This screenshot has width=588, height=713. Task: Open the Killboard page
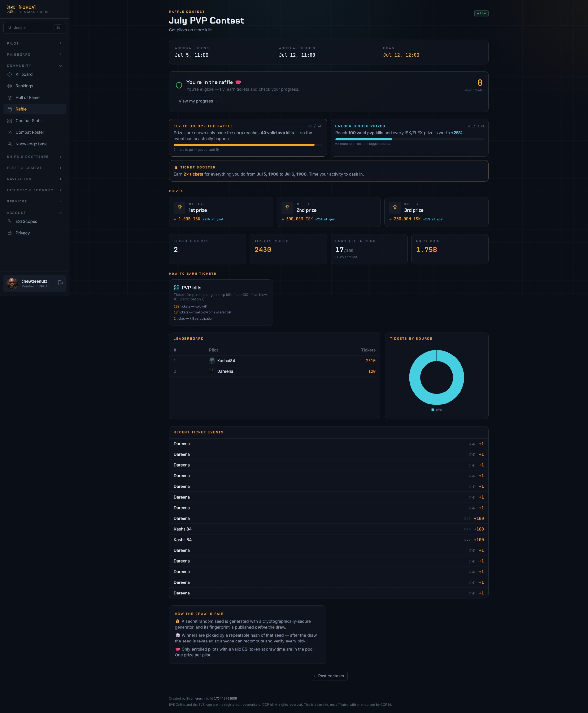[35, 74]
